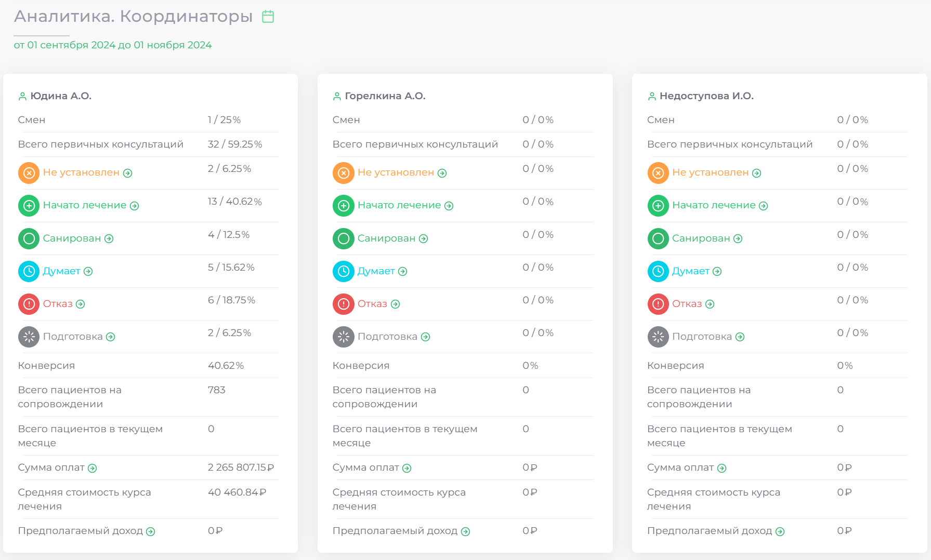Open arrow next to Сумма оплат for Горелкина

click(407, 468)
